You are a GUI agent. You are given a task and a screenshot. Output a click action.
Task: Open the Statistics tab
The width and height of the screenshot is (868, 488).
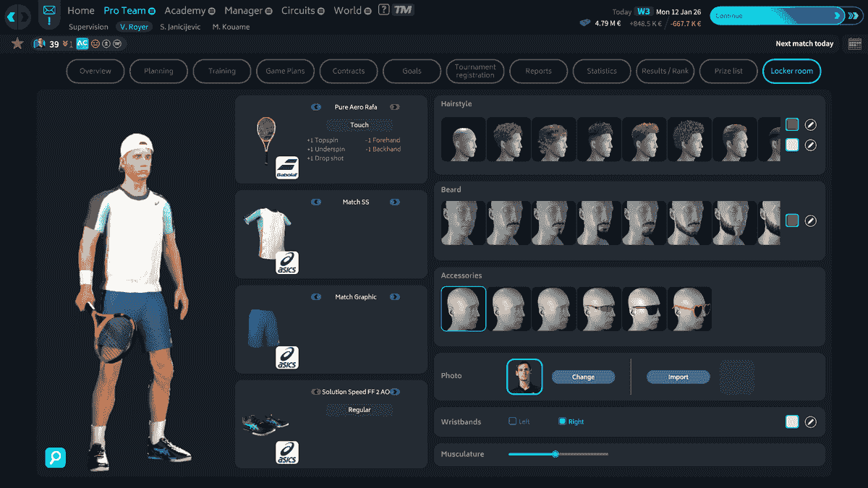click(x=602, y=71)
